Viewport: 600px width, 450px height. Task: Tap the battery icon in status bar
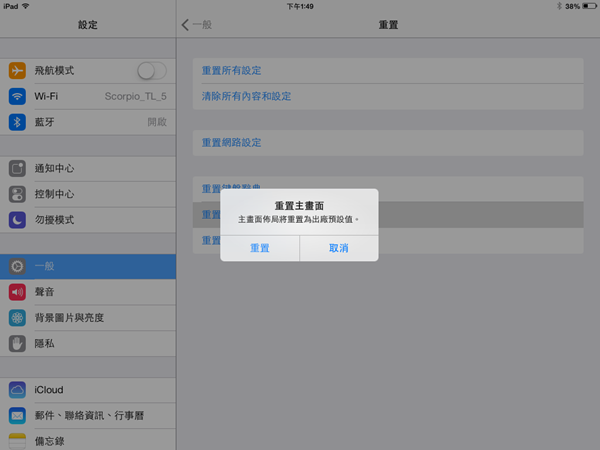click(589, 6)
